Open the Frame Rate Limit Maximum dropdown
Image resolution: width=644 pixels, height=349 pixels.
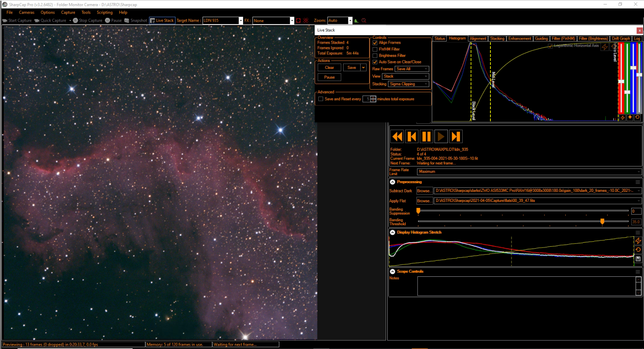(529, 172)
